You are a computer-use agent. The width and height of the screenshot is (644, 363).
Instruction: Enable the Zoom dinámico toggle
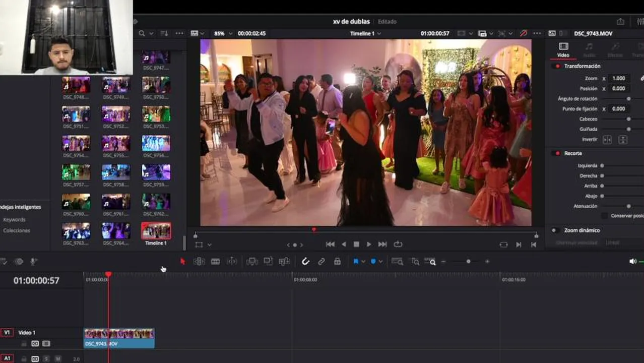click(x=554, y=230)
